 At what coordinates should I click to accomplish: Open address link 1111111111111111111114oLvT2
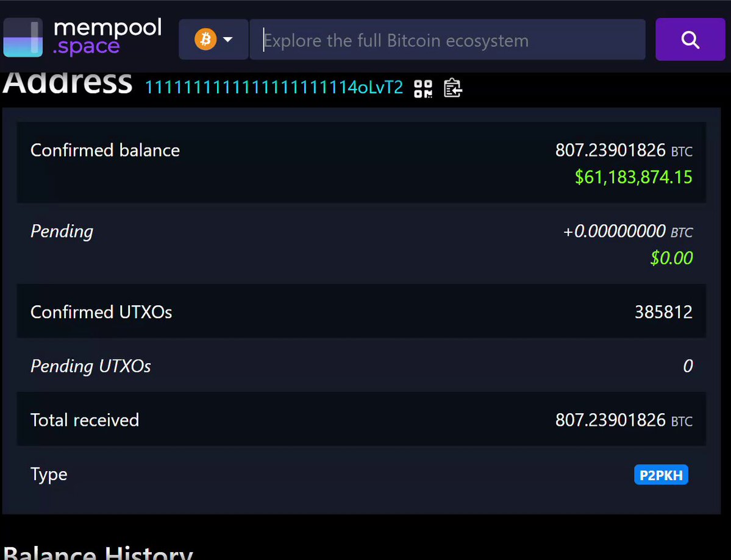click(x=274, y=87)
